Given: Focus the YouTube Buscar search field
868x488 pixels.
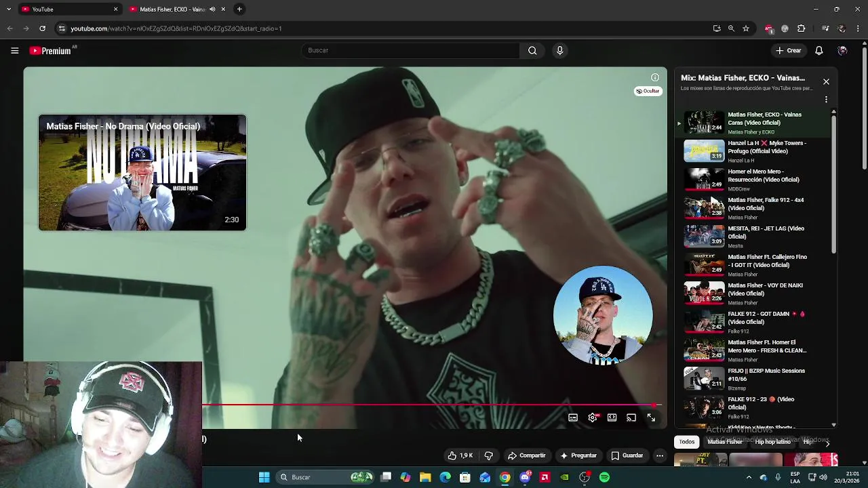Looking at the screenshot, I should [x=410, y=50].
